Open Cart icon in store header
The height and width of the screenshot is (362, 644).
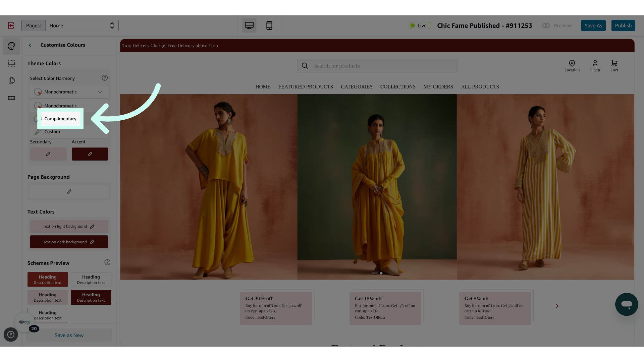tap(614, 66)
